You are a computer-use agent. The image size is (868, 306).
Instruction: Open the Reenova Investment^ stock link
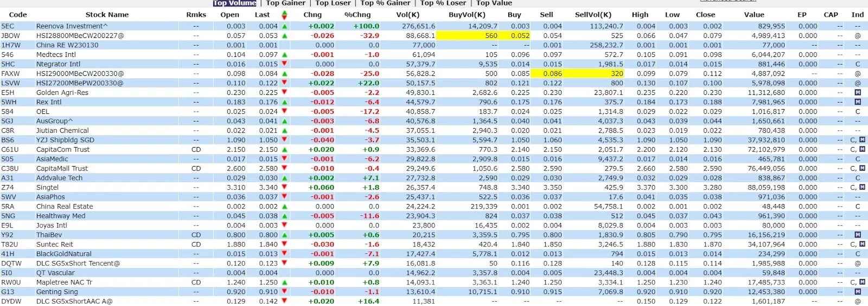pyautogui.click(x=72, y=26)
